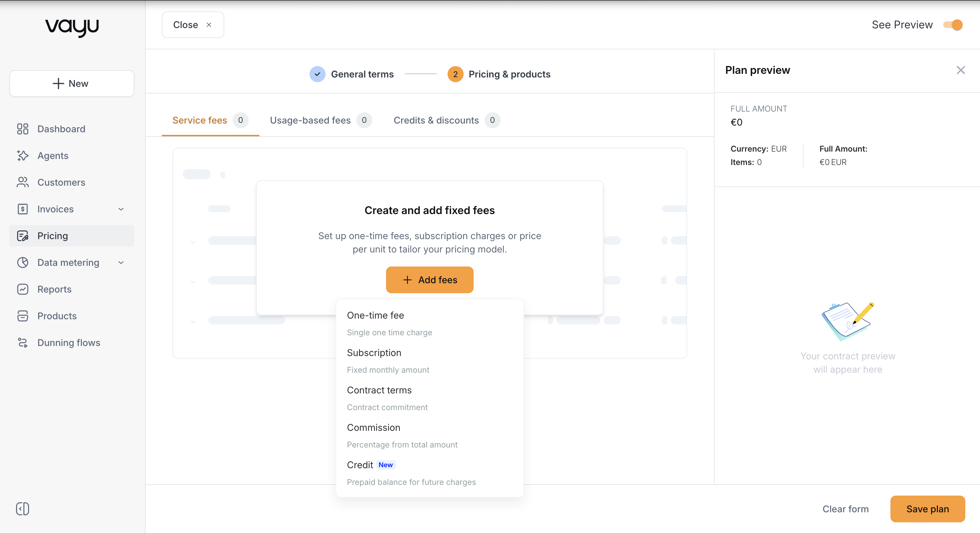980x533 pixels.
Task: Click the Dashboard grid icon
Action: click(22, 129)
